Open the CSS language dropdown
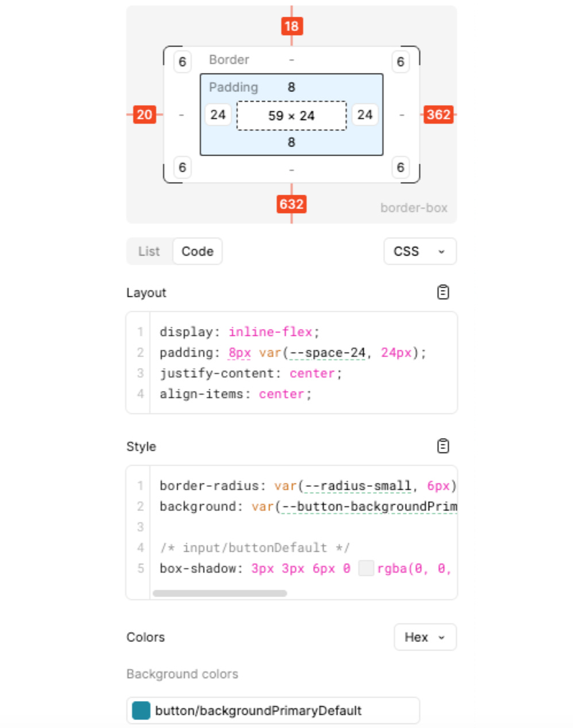573x728 pixels. pyautogui.click(x=420, y=251)
